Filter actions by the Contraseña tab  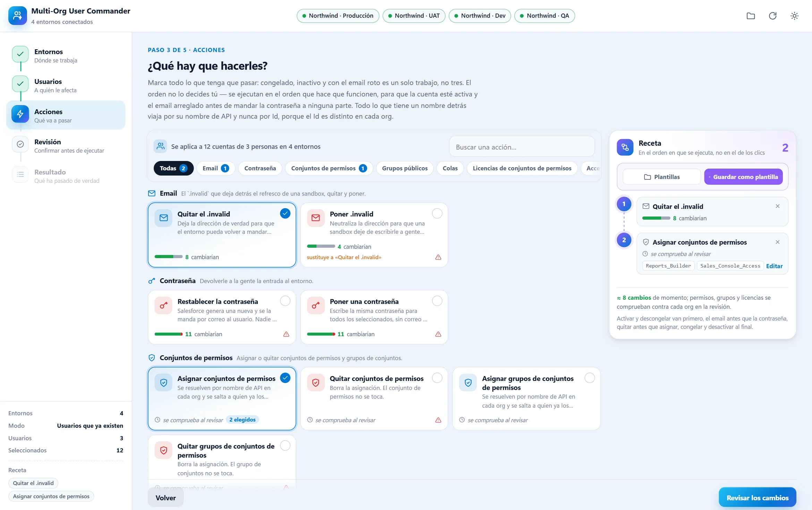[260, 168]
